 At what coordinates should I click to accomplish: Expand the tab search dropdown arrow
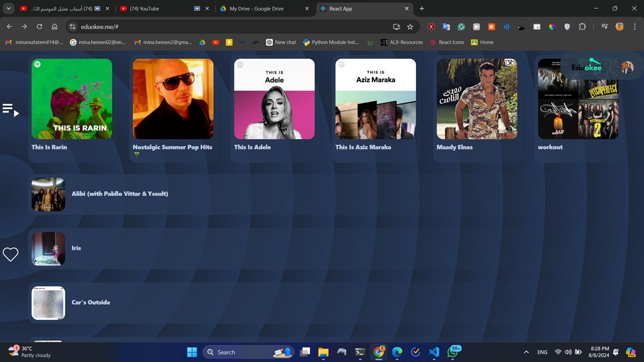(x=9, y=9)
